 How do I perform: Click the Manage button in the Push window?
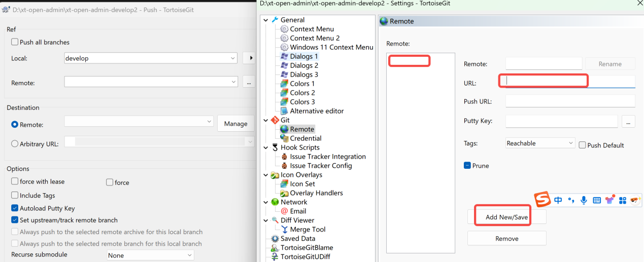[235, 124]
